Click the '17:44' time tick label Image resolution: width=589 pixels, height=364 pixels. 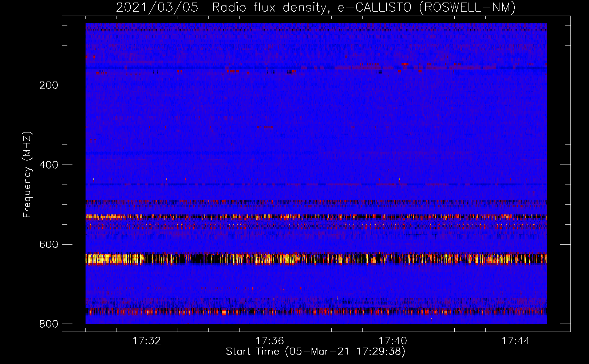(516, 341)
